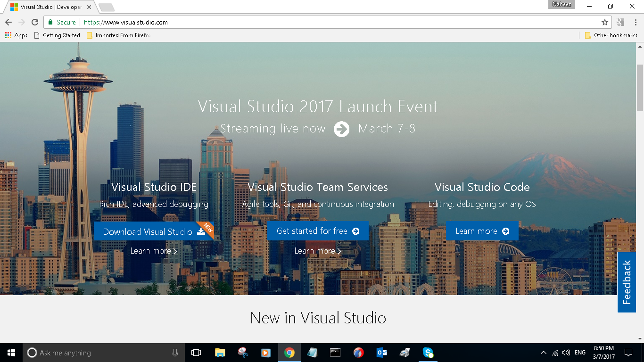The width and height of the screenshot is (644, 362).
Task: Click the download icon on the Download button
Action: point(201,231)
